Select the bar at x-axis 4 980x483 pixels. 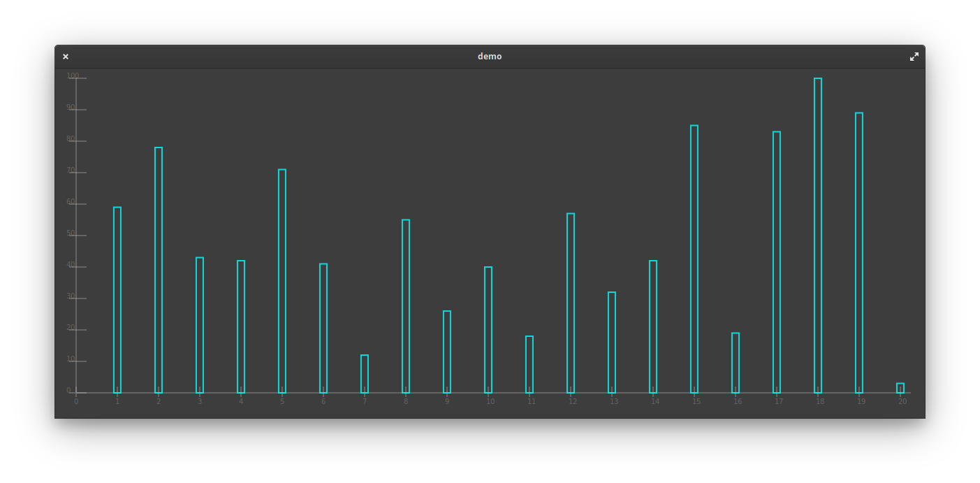point(241,326)
